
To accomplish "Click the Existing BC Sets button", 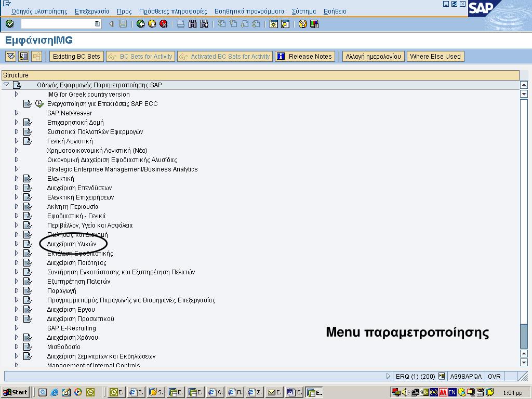I will pos(76,56).
